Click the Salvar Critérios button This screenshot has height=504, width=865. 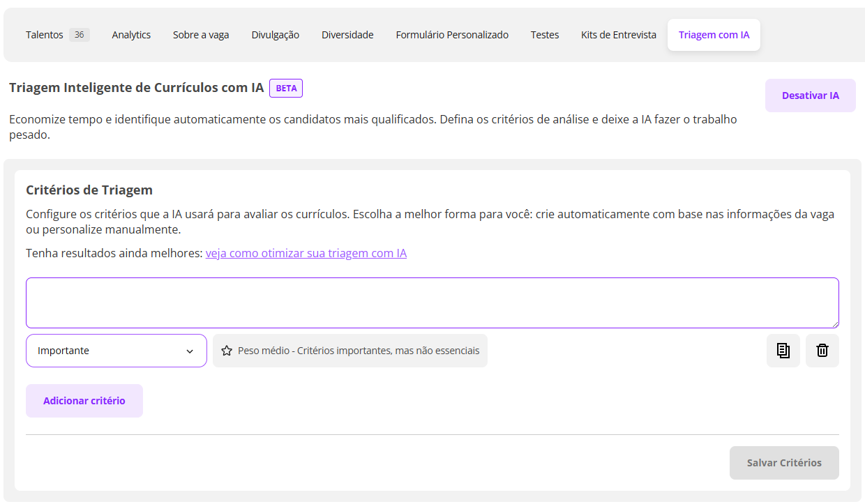coord(784,463)
